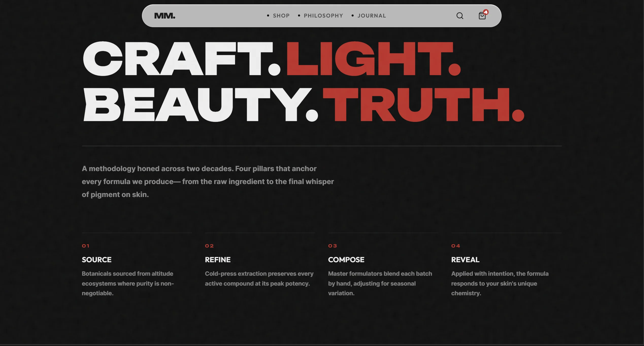The width and height of the screenshot is (644, 346).
Task: Click the 02 step number
Action: tap(209, 246)
